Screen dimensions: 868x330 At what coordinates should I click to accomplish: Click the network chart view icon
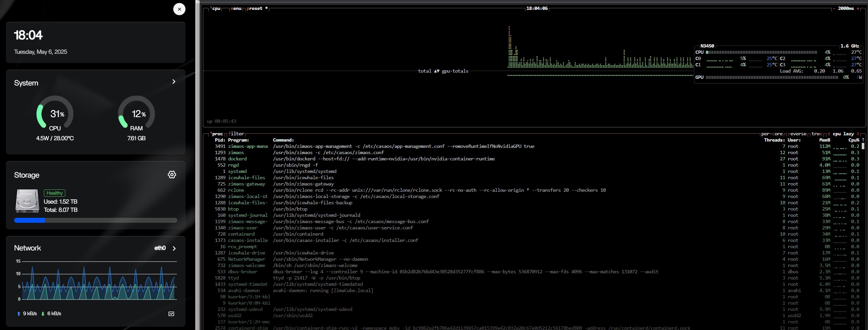coord(171,314)
